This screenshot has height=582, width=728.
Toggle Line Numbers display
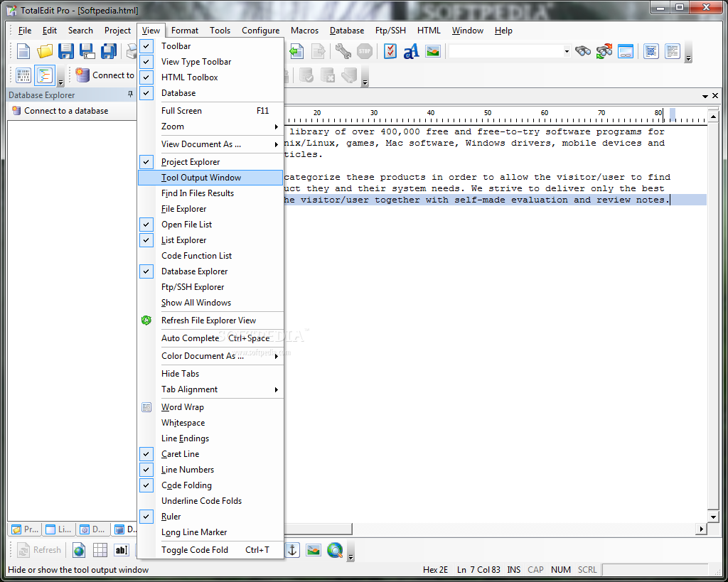(210, 470)
